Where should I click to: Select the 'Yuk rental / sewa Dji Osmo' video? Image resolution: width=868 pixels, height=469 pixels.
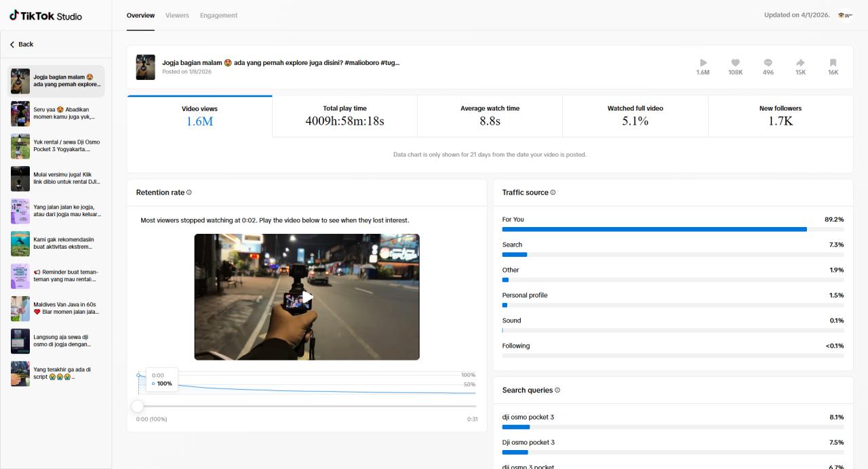coord(56,146)
